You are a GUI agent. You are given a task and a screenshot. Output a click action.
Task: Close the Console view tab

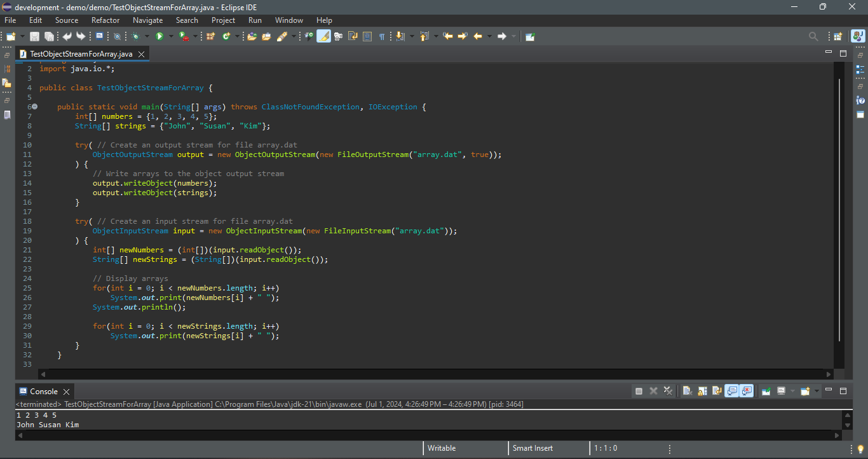click(66, 392)
